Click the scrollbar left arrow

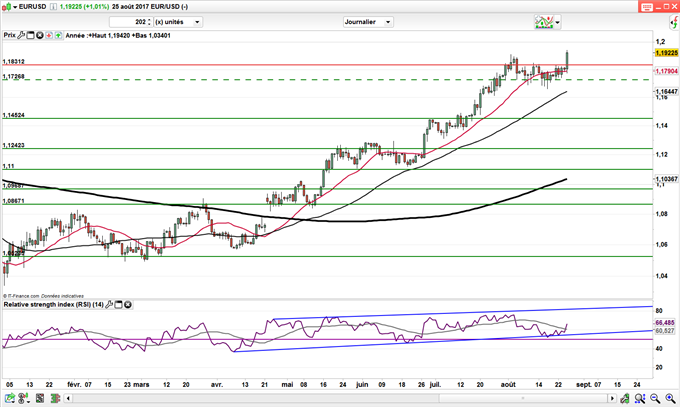tap(68, 398)
